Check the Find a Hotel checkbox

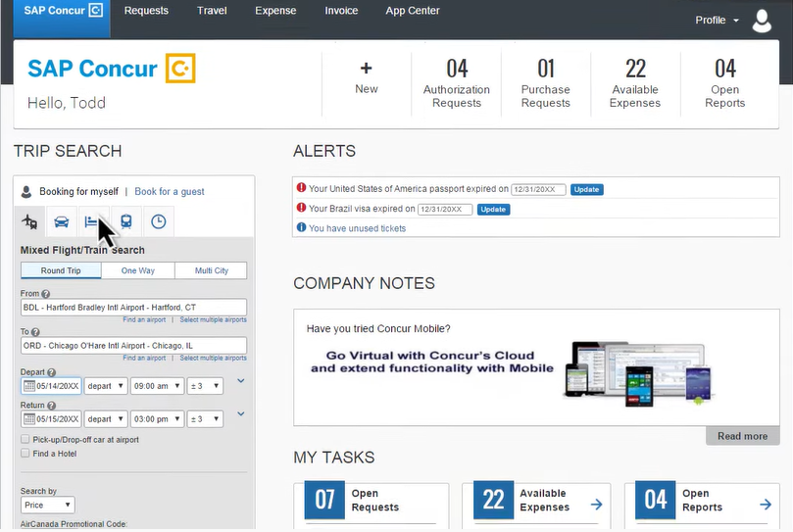[25, 453]
